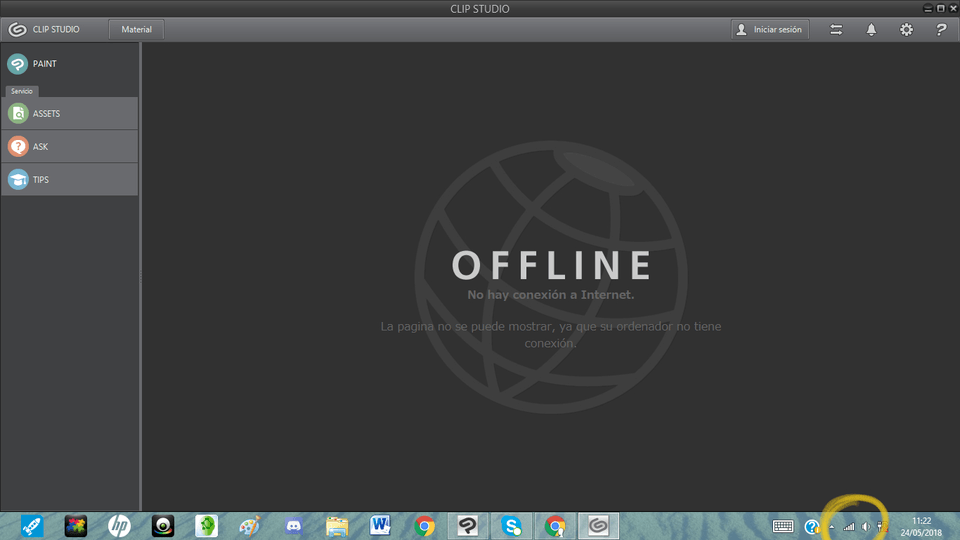Open Skype from the taskbar
960x540 pixels.
coord(511,526)
